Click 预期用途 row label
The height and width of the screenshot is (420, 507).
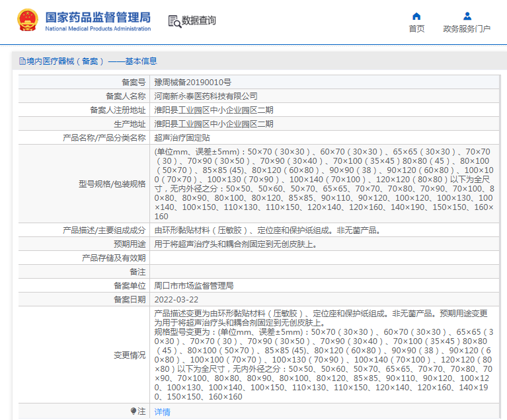pos(130,244)
